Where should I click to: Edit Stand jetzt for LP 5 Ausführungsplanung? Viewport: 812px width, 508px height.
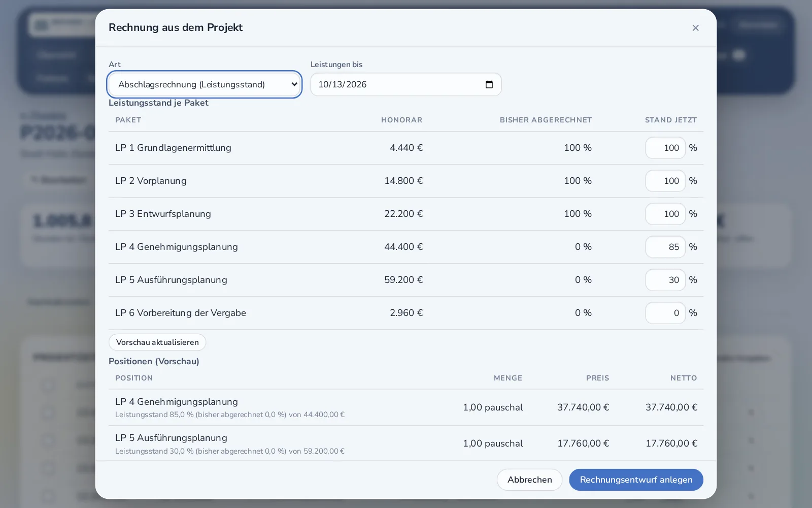tap(665, 280)
